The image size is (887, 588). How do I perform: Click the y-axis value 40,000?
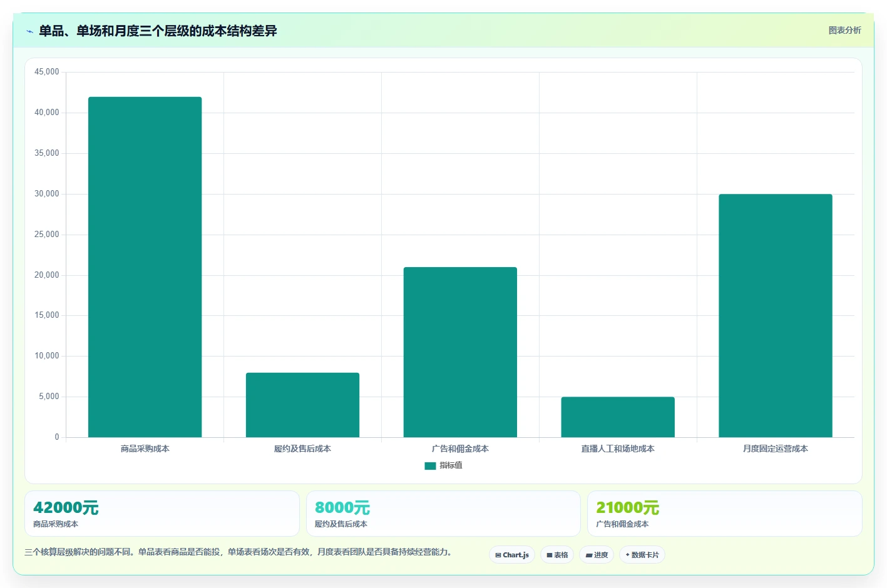click(x=47, y=113)
